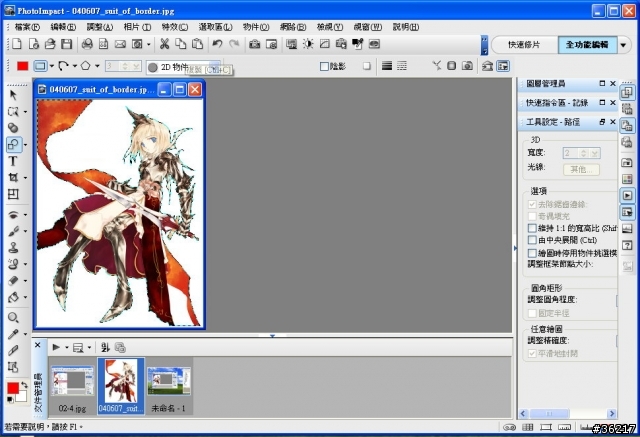This screenshot has width=640, height=437.
Task: Toggle the 陰影 shadow checkbox
Action: [324, 66]
